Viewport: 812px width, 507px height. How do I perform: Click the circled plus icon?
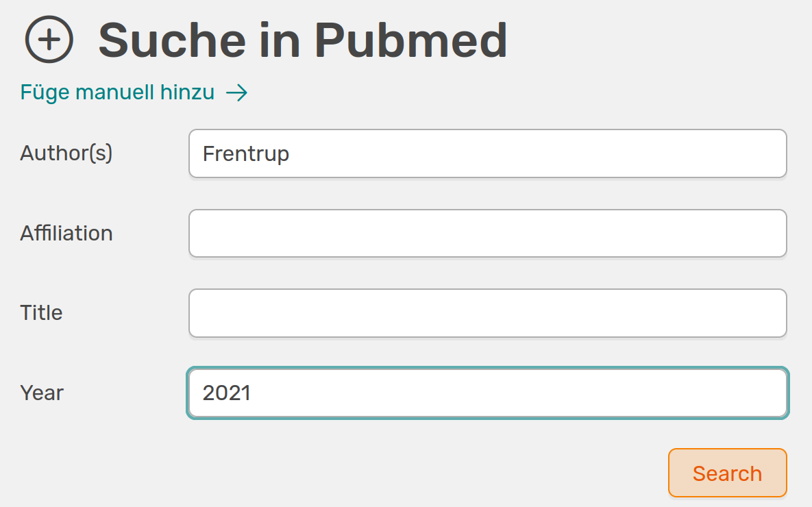click(x=49, y=40)
